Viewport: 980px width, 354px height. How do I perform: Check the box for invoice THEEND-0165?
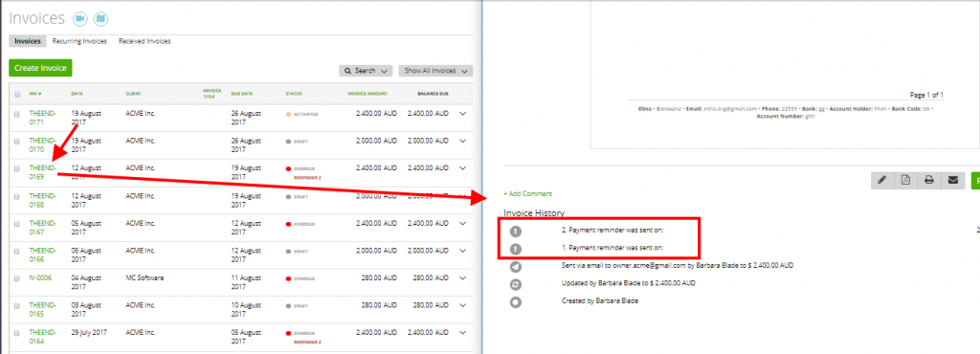17,305
